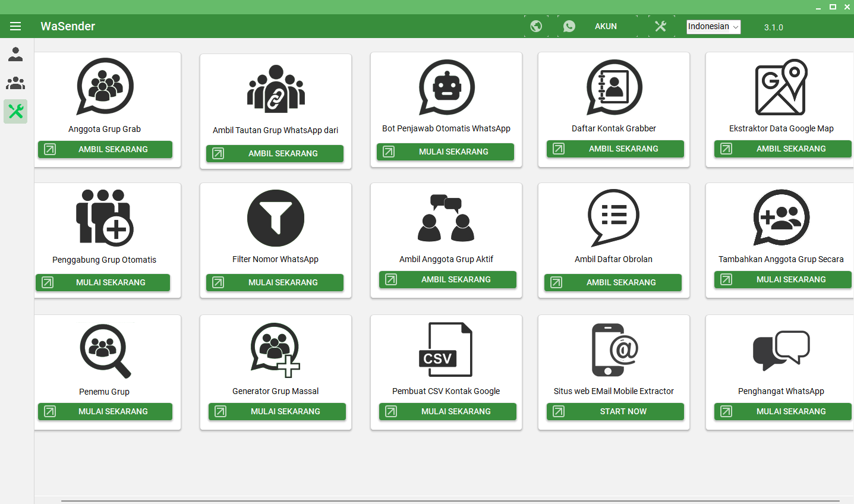Click the EMail Mobile Extractor phone icon
This screenshot has height=504, width=854.
(x=615, y=349)
